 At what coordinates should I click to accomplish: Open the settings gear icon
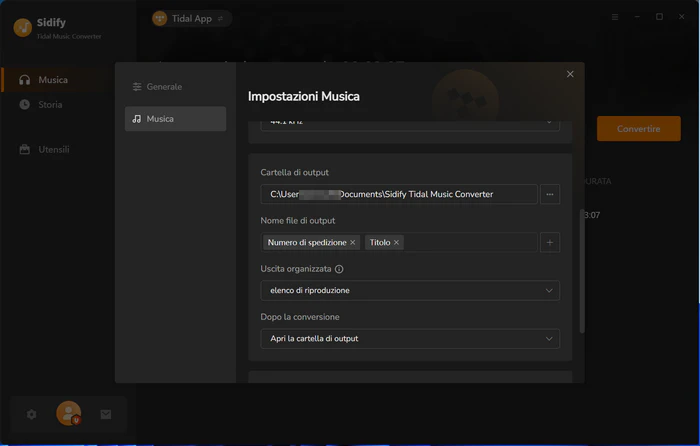31,414
